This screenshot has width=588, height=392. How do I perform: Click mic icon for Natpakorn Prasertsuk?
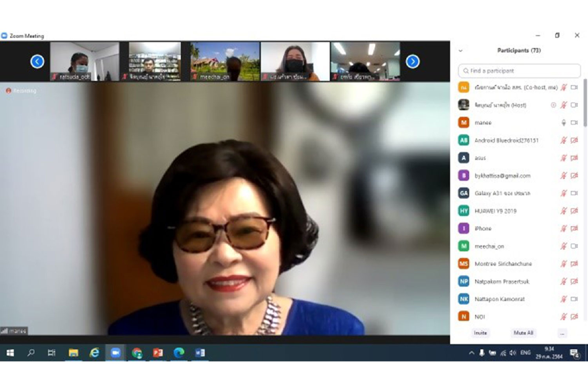point(563,281)
